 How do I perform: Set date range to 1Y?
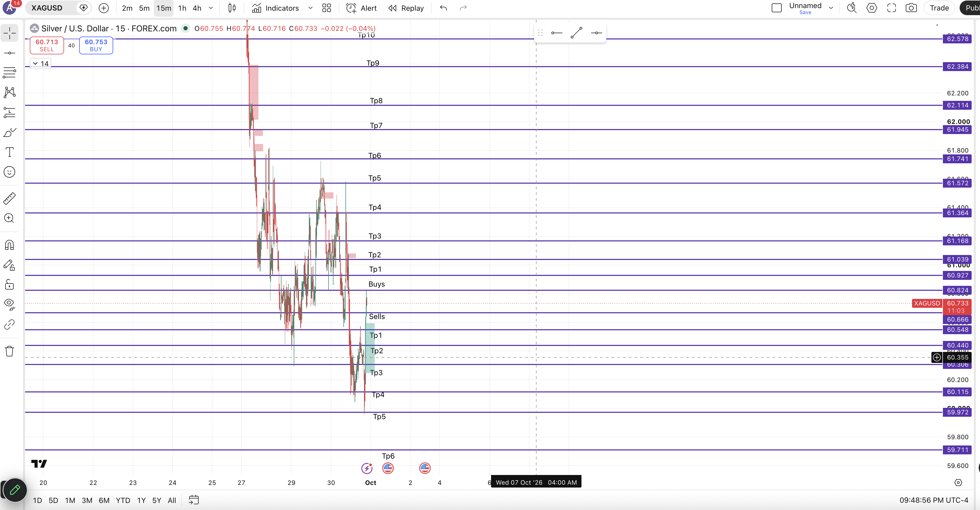[x=141, y=501]
